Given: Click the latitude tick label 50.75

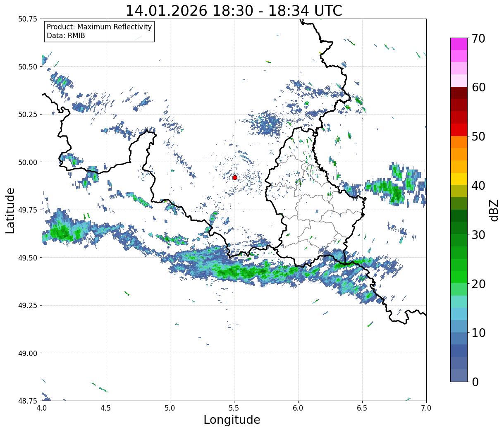Looking at the screenshot, I should point(28,19).
